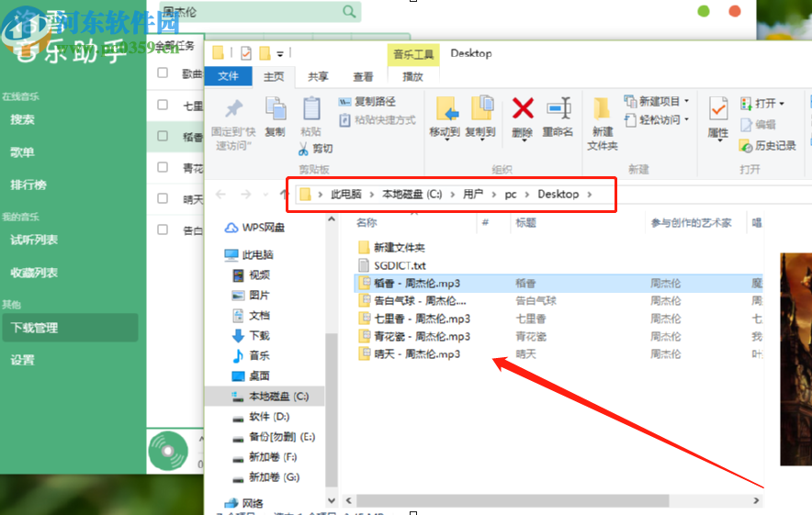Click the New folder (新建文件夹) icon
812x515 pixels.
tap(602, 108)
